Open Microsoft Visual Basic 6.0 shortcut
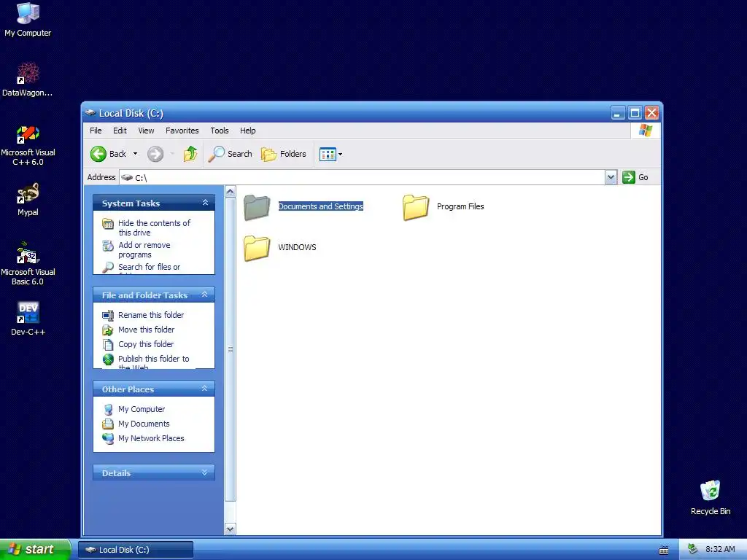 pos(28,265)
